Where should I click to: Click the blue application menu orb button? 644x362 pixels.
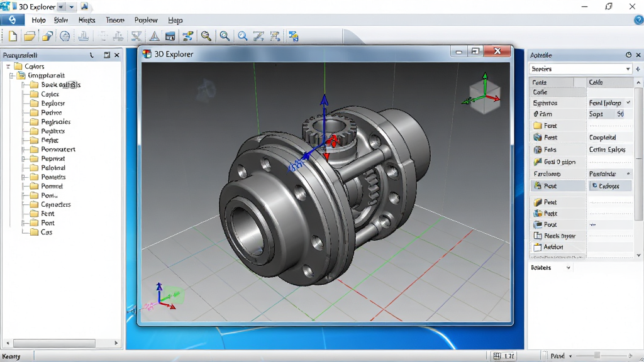pos(13,19)
